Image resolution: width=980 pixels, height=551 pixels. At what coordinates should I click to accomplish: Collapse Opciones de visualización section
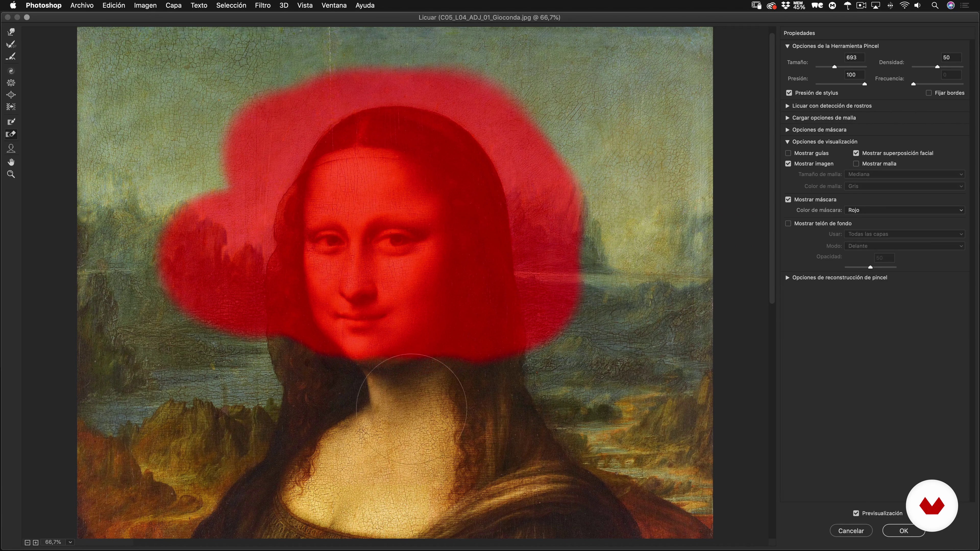pyautogui.click(x=788, y=142)
